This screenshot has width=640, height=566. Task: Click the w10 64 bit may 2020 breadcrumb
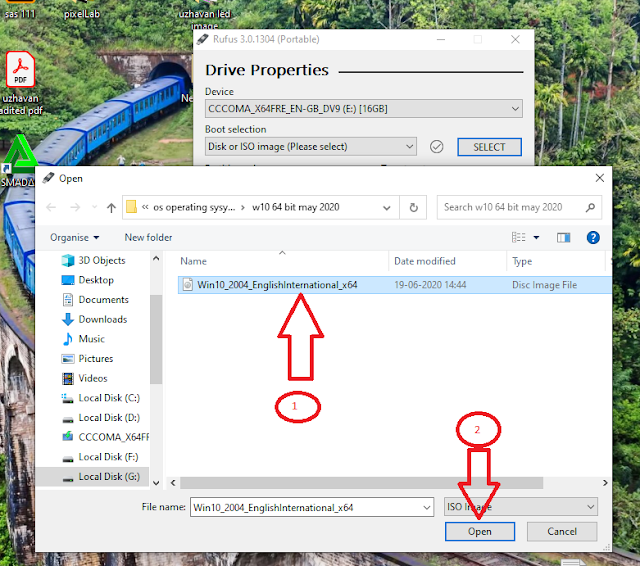[296, 207]
